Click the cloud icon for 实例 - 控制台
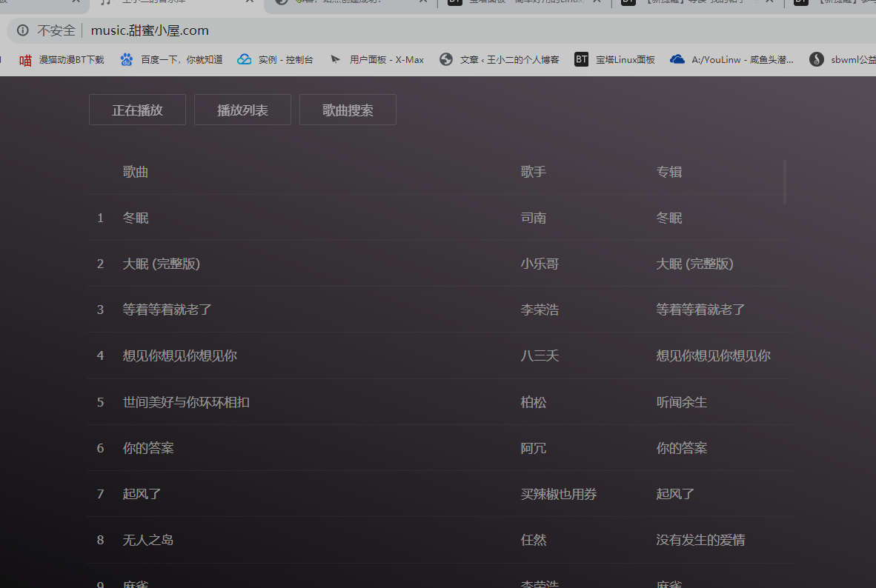876x588 pixels. [x=244, y=59]
